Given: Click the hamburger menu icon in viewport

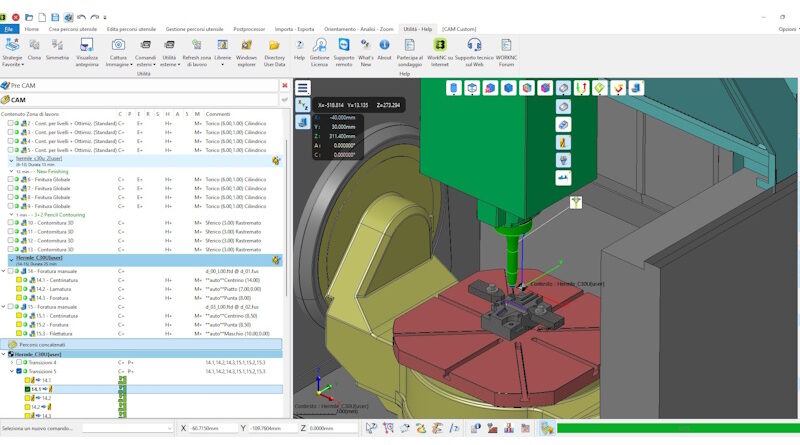Looking at the screenshot, I should tap(303, 88).
